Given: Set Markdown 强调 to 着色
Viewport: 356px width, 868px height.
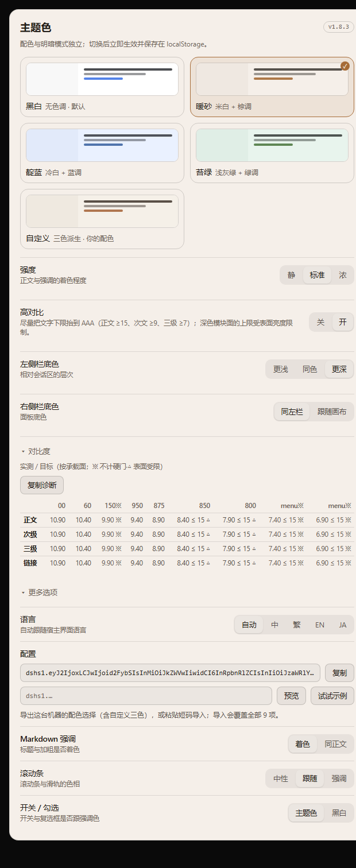Looking at the screenshot, I should coord(303,744).
